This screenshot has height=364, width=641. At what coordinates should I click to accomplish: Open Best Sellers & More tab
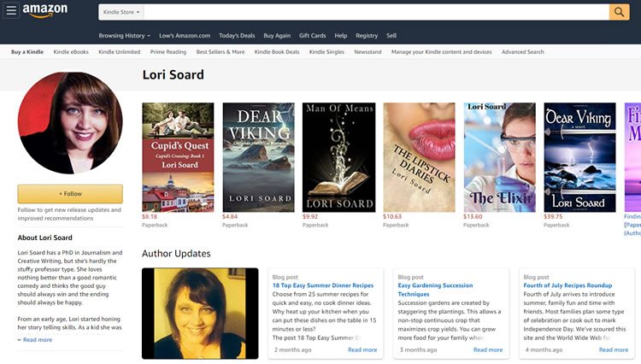pyautogui.click(x=221, y=52)
